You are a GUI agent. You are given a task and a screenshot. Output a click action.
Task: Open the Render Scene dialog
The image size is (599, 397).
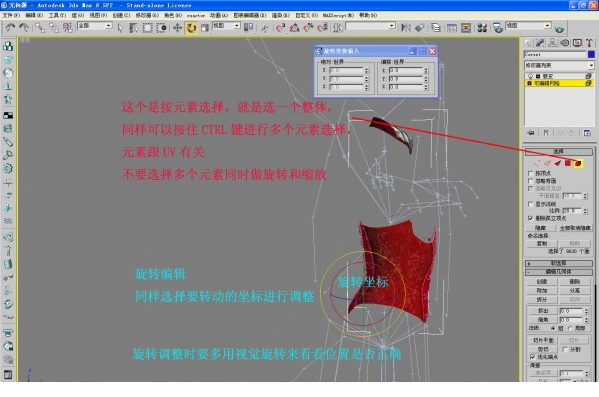(498, 28)
